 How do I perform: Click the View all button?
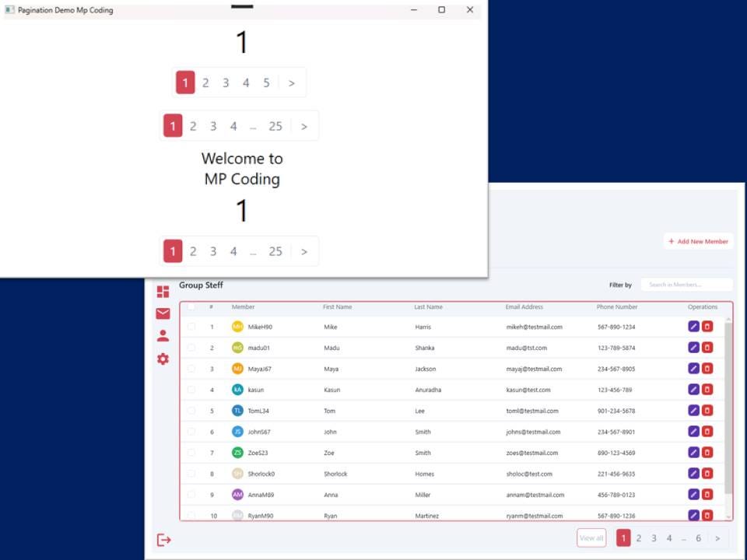(x=591, y=537)
